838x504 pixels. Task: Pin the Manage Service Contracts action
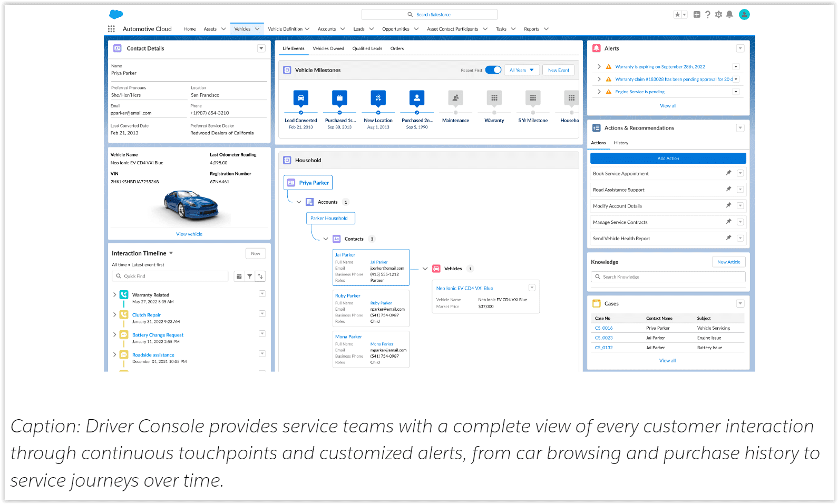(728, 222)
